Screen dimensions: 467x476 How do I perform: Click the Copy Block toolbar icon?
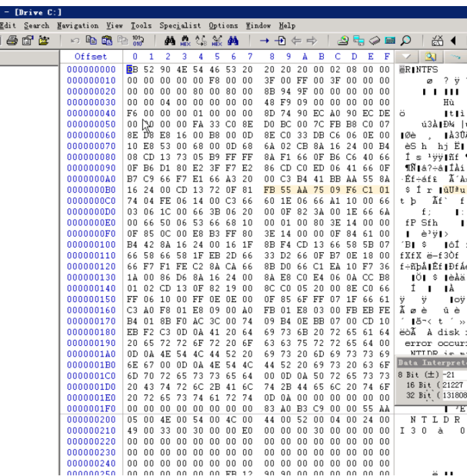pos(91,40)
